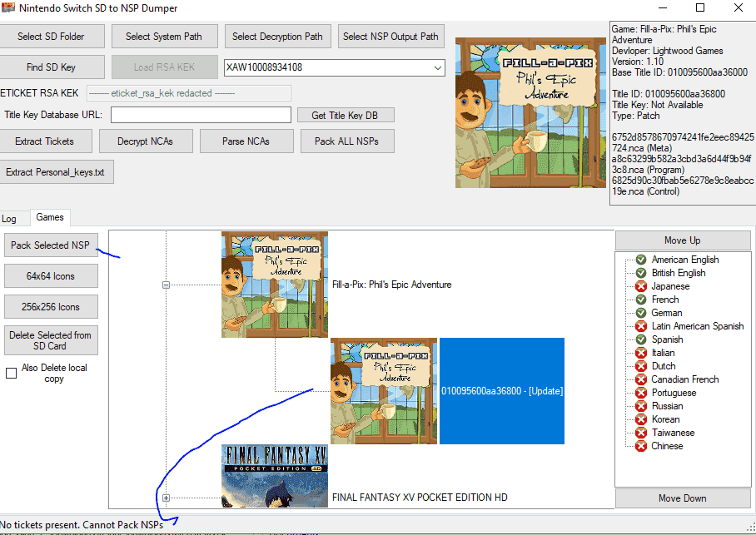Collapse the Fill-a-Pix tree node

(166, 285)
